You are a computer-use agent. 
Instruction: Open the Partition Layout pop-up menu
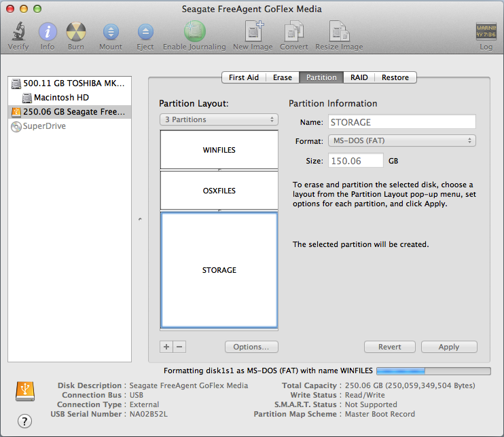point(219,119)
